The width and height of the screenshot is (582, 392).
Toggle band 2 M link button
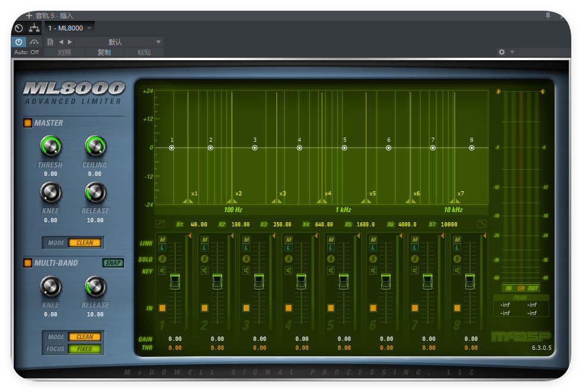204,240
